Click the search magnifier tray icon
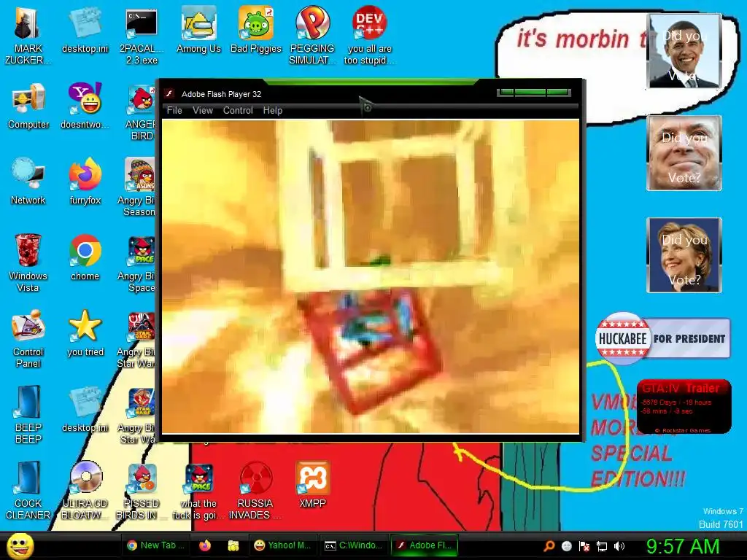This screenshot has height=560, width=747. pyautogui.click(x=549, y=545)
